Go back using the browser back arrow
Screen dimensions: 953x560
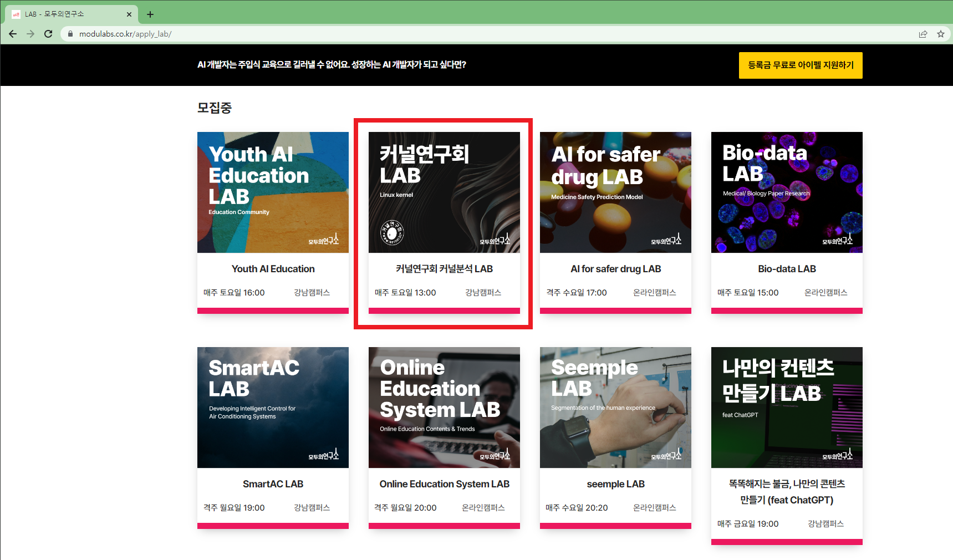[x=13, y=34]
